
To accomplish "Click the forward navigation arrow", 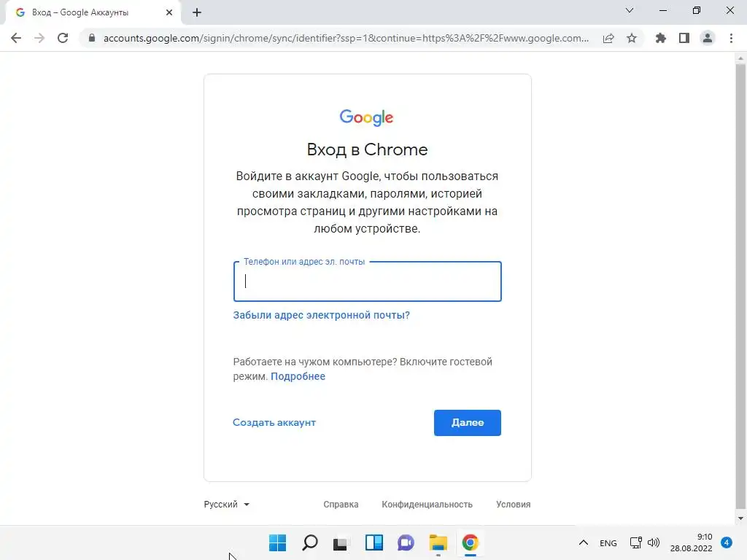I will [39, 38].
